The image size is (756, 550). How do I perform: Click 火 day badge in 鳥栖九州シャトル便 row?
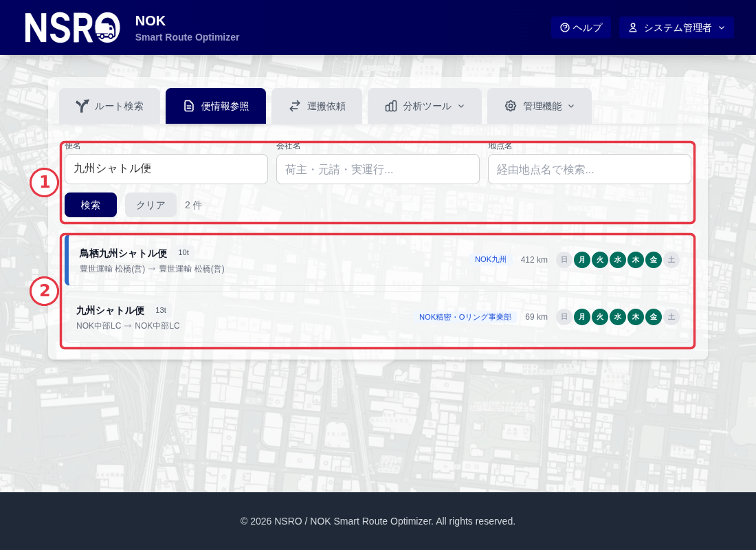point(600,260)
